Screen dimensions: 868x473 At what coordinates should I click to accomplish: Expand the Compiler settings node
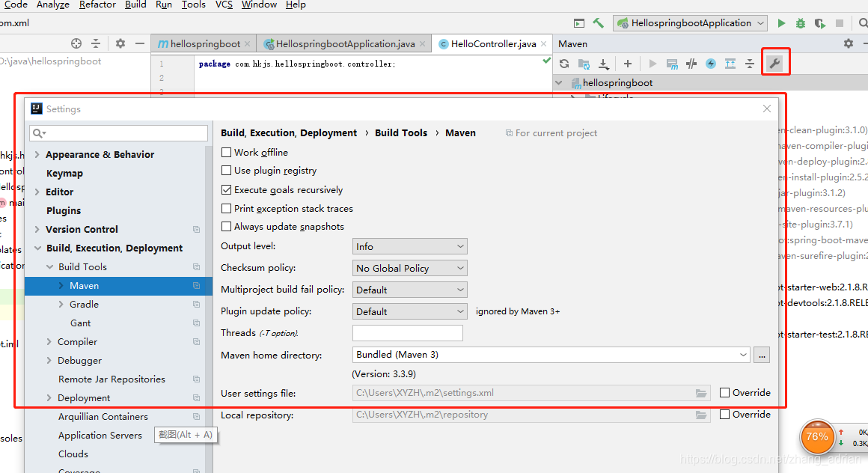49,342
